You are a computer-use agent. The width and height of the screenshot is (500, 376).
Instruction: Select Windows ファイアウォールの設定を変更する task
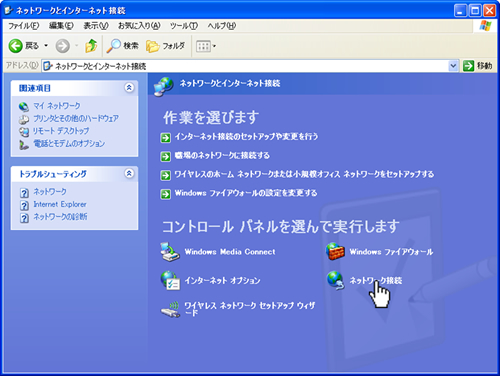(x=246, y=193)
